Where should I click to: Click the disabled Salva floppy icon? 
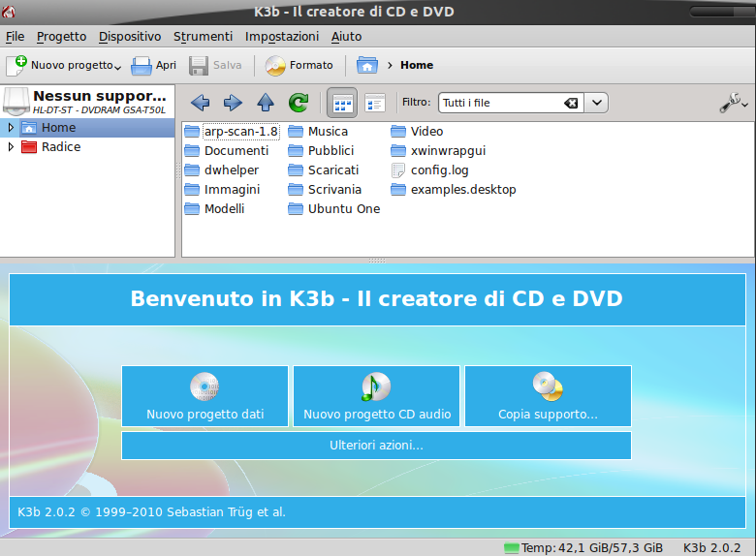point(198,66)
